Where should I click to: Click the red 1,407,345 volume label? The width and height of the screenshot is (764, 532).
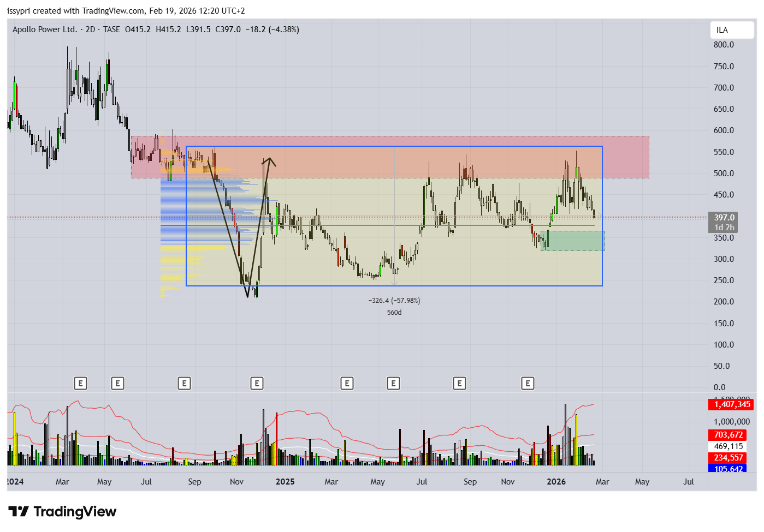coord(732,404)
